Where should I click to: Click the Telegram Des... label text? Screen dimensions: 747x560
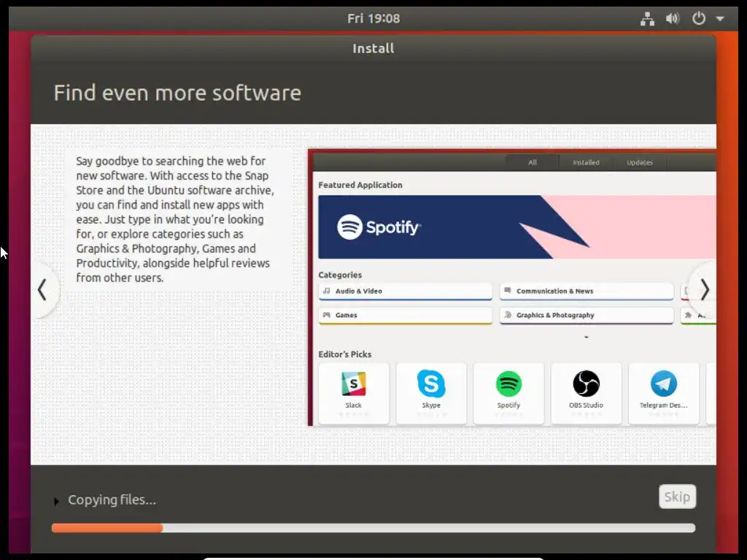(664, 405)
